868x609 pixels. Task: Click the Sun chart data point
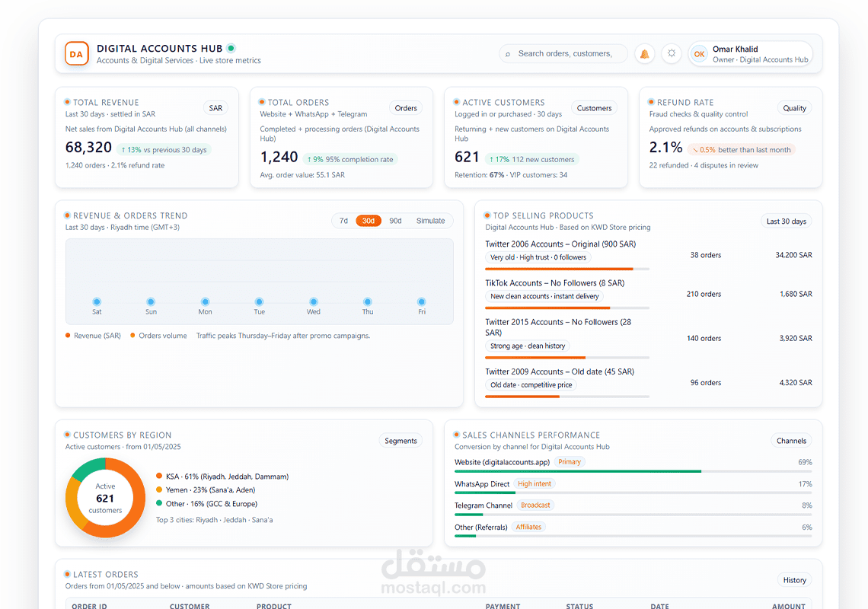click(151, 301)
